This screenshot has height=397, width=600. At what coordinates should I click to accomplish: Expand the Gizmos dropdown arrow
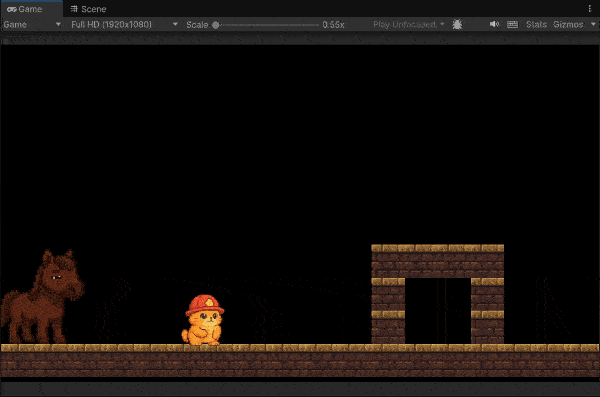593,24
